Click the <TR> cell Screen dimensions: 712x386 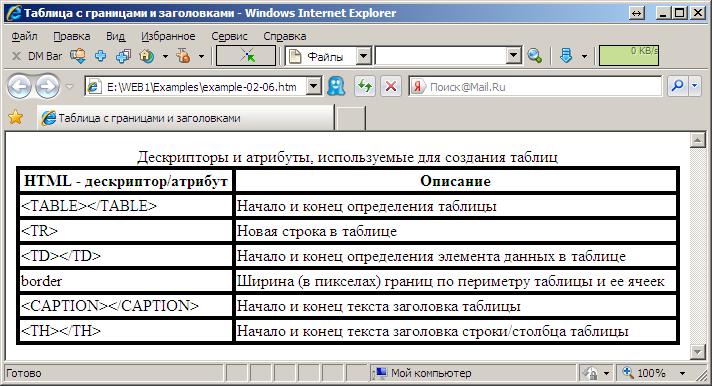[x=126, y=231]
